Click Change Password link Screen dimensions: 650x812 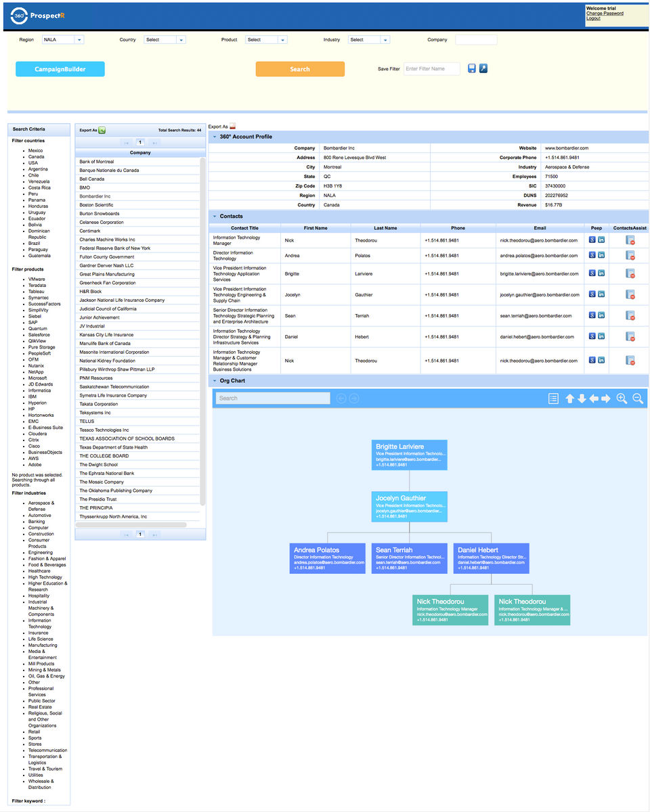point(605,14)
